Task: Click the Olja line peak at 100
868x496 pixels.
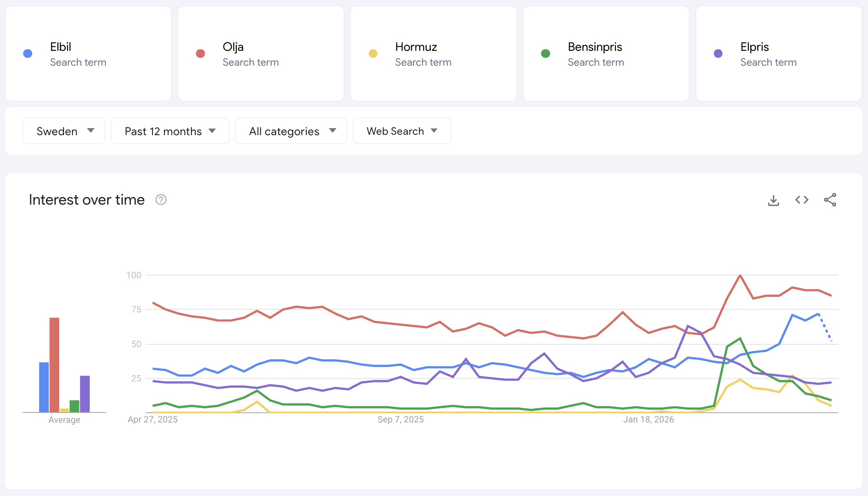Action: tap(740, 275)
